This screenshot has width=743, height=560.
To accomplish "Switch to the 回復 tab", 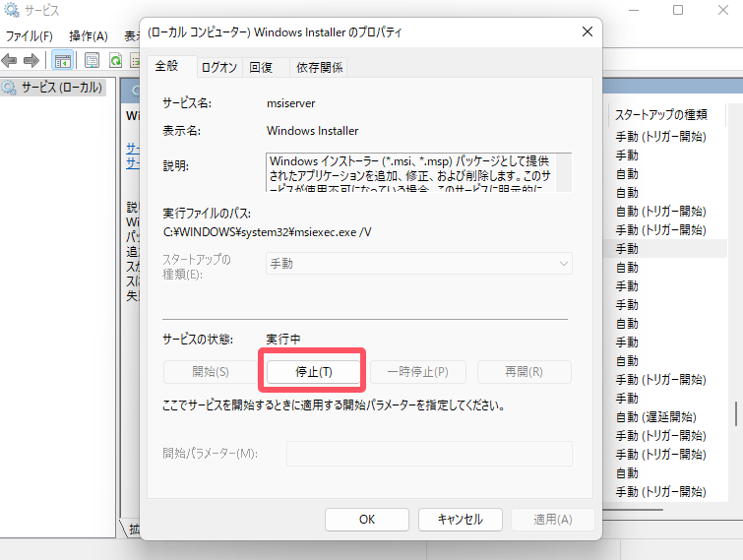I will 261,67.
